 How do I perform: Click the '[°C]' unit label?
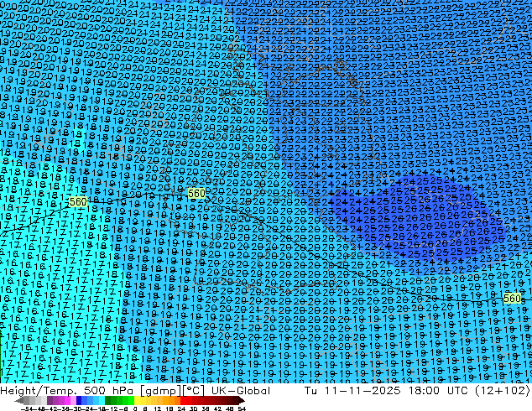[x=193, y=391]
